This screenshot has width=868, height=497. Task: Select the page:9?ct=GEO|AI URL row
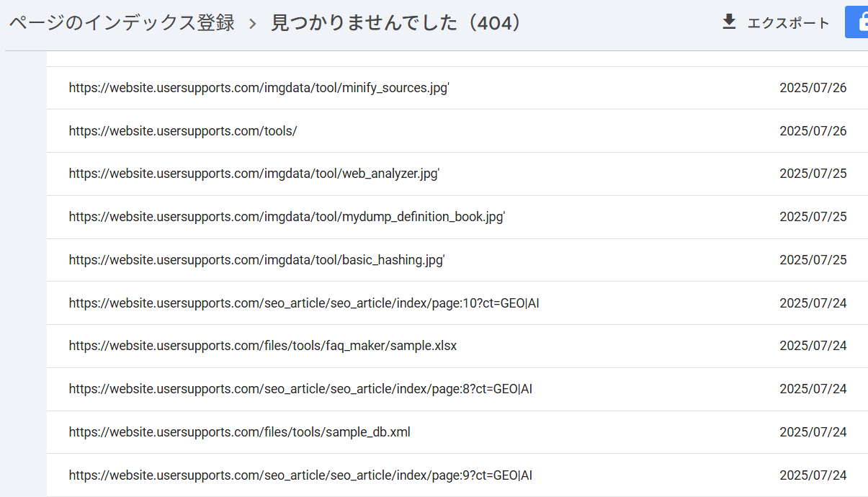pos(300,475)
